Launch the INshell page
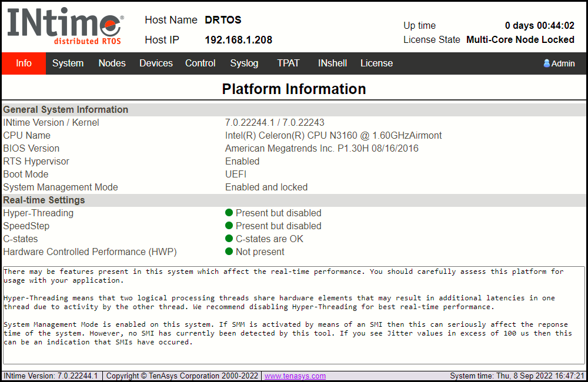Screen dimensions: 588x382 point(332,63)
